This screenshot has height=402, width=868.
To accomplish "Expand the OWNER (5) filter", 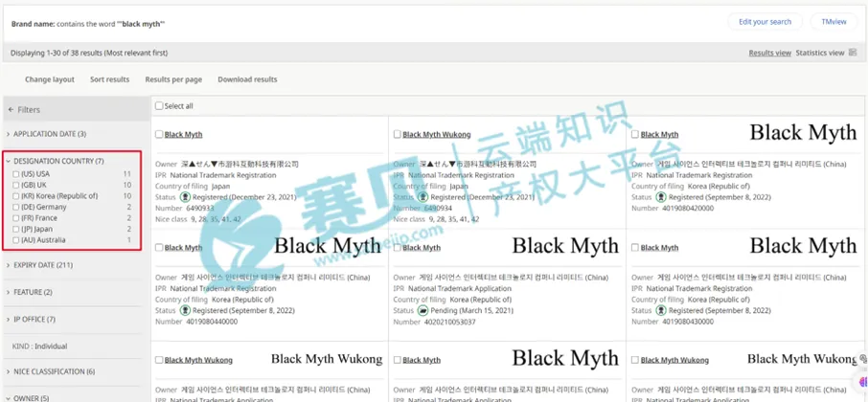I will pos(28,397).
